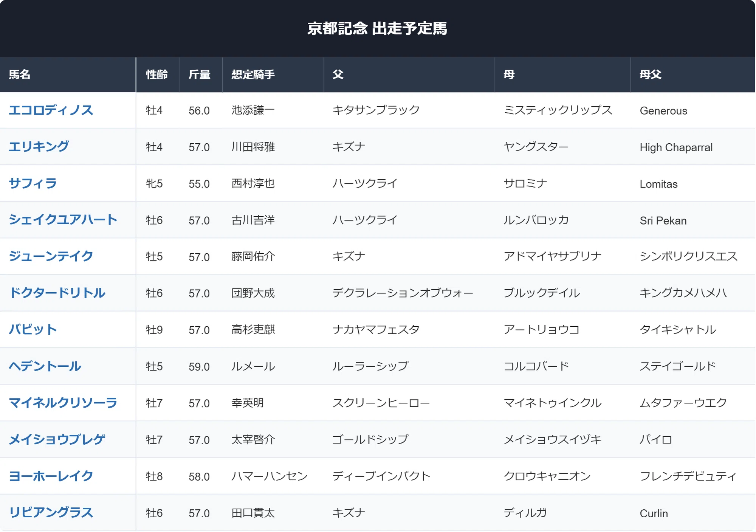This screenshot has width=756, height=532.
Task: Open the シェイクユアハート horse link
Action: (x=63, y=220)
